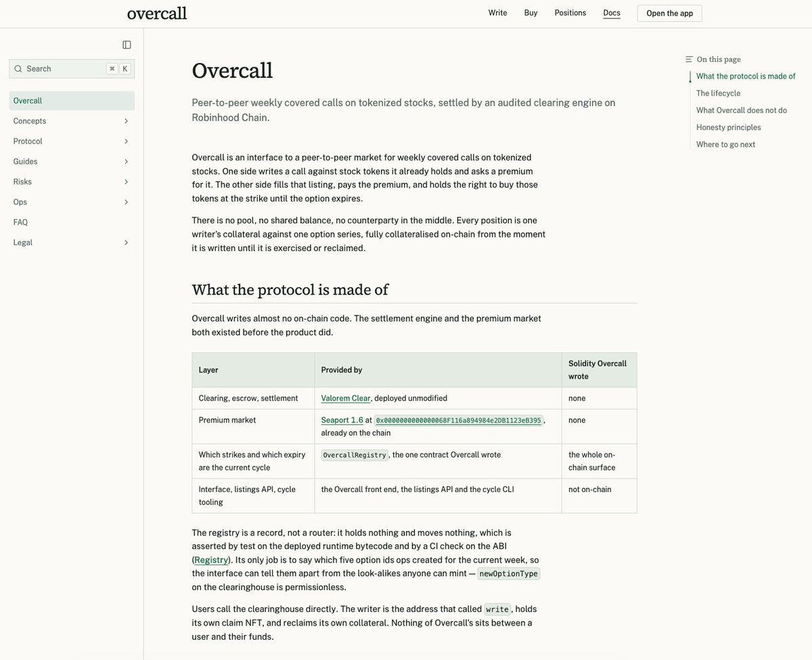Open the Seaport 1.6 link
Screen dimensions: 812x660
342,420
